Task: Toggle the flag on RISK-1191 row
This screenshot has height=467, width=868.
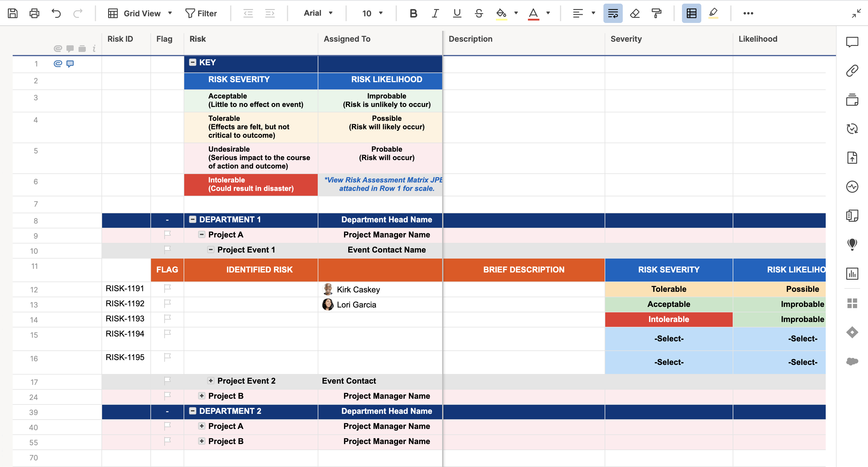Action: click(167, 288)
